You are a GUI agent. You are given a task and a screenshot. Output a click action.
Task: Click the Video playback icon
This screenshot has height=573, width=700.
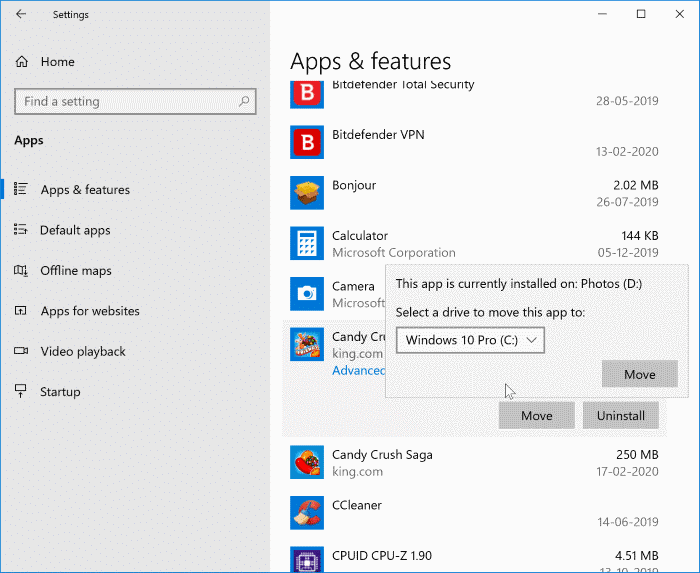coord(21,351)
